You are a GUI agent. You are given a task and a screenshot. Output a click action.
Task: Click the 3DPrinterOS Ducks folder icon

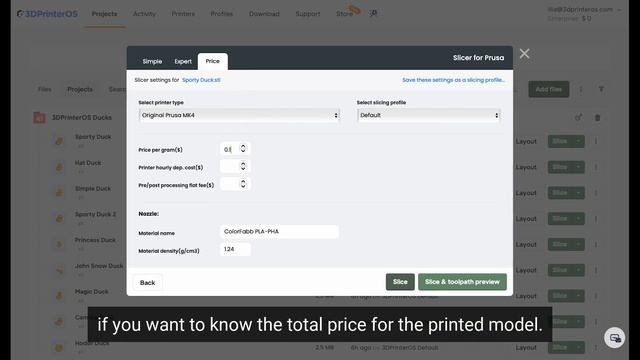coord(40,118)
